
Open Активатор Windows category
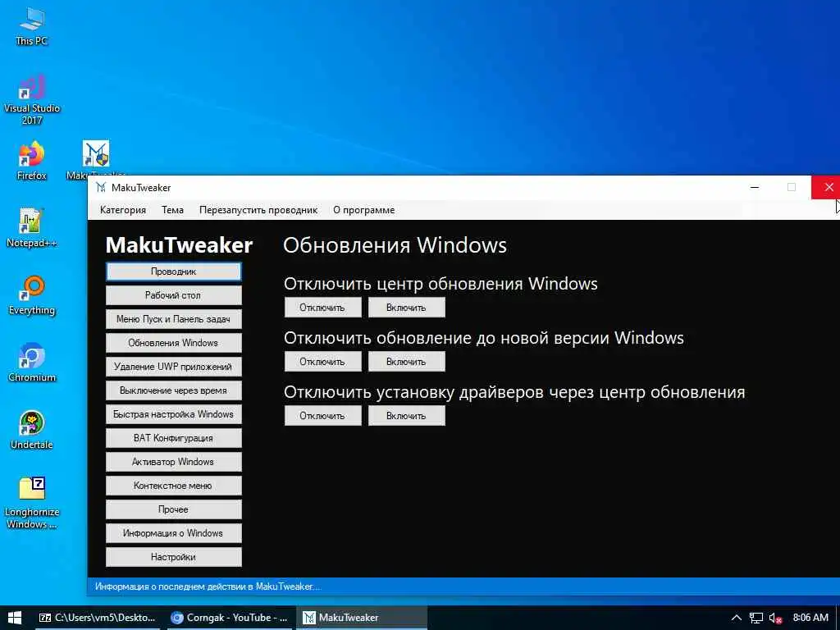174,462
